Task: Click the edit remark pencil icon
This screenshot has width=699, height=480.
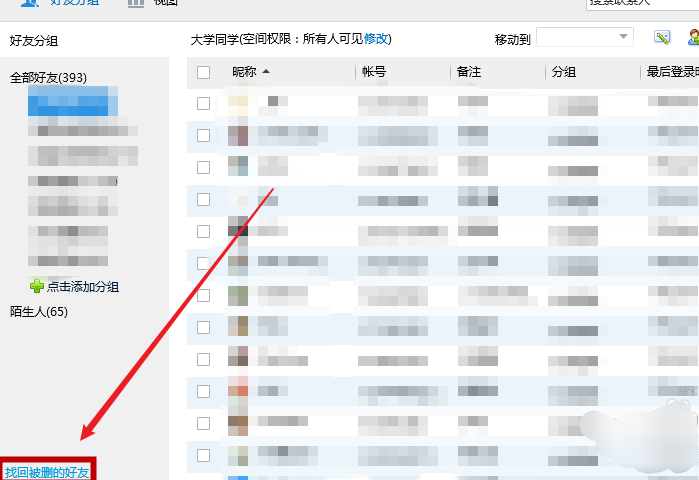Action: [662, 37]
